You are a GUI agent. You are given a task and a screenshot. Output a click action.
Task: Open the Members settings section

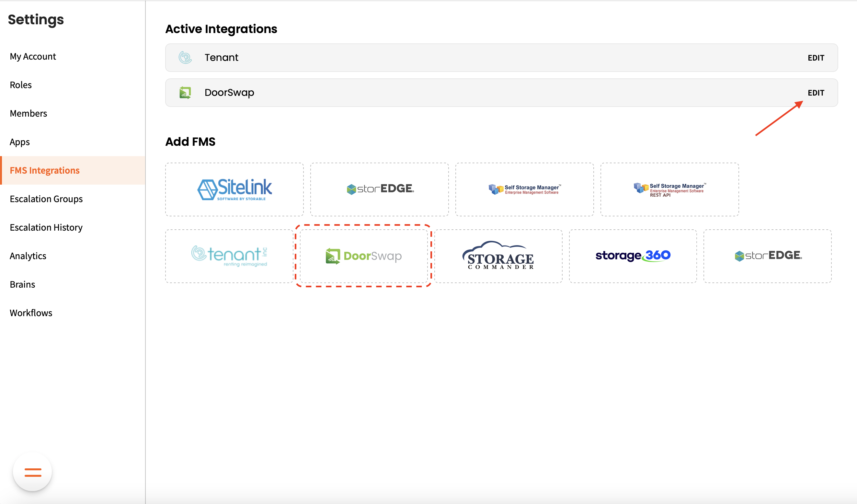[29, 114]
